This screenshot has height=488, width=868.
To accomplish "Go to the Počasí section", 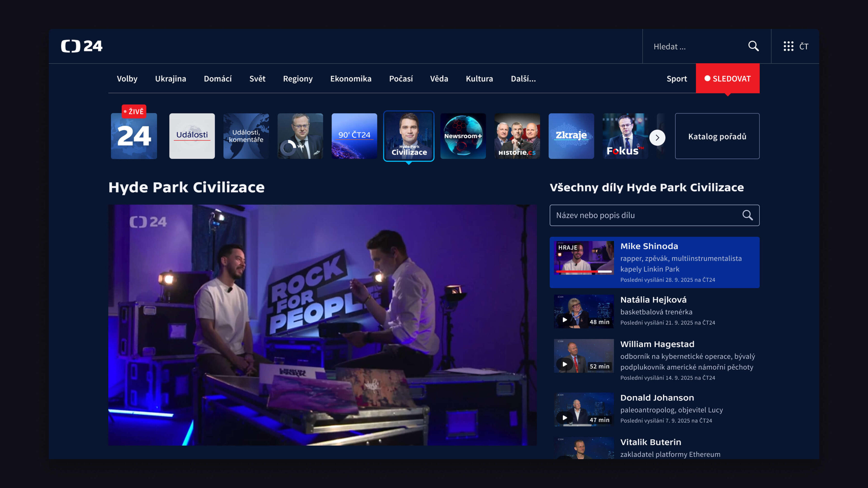I will coord(401,79).
